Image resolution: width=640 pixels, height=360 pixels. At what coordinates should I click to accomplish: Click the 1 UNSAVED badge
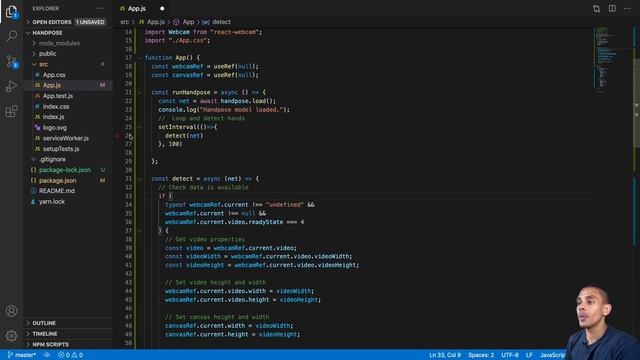[x=90, y=22]
